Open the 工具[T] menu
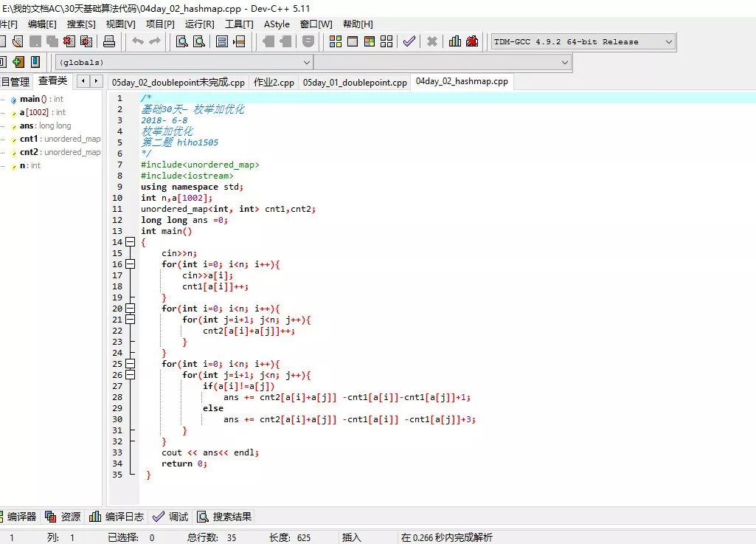Screen dimensions: 756x544 click(239, 24)
